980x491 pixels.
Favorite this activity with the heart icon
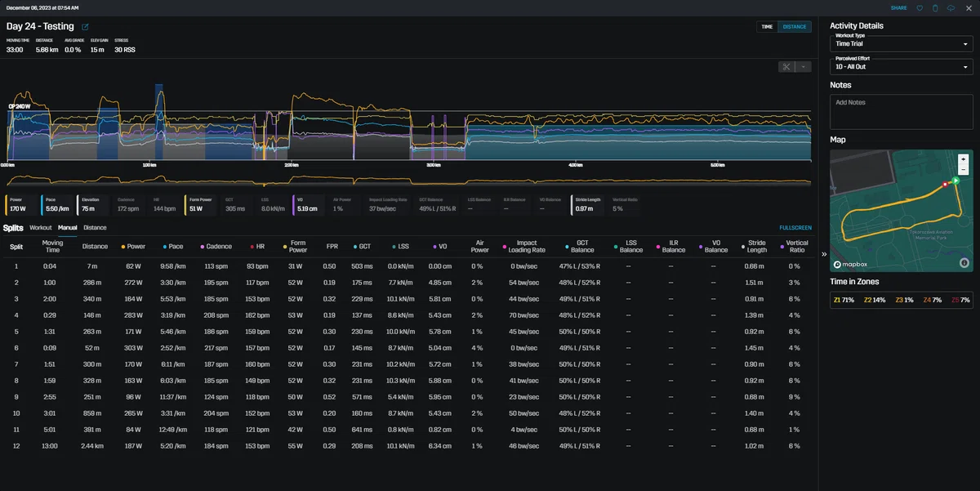click(920, 8)
